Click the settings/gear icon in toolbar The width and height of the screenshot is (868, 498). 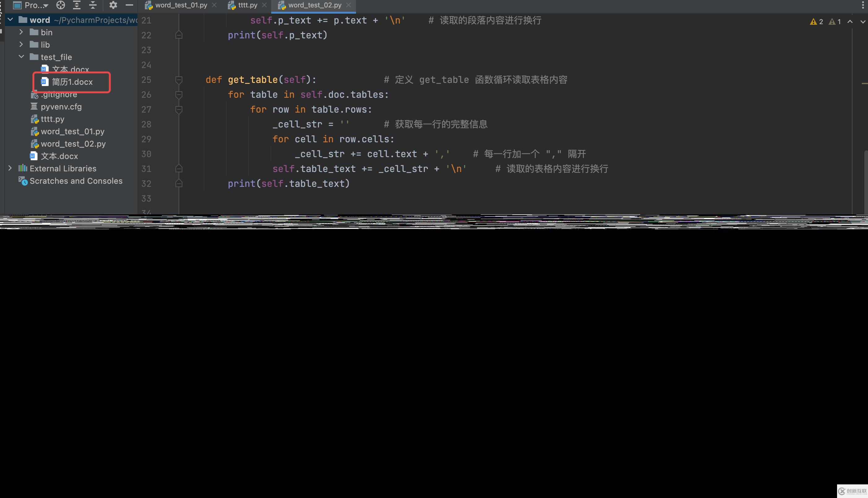[x=113, y=5]
